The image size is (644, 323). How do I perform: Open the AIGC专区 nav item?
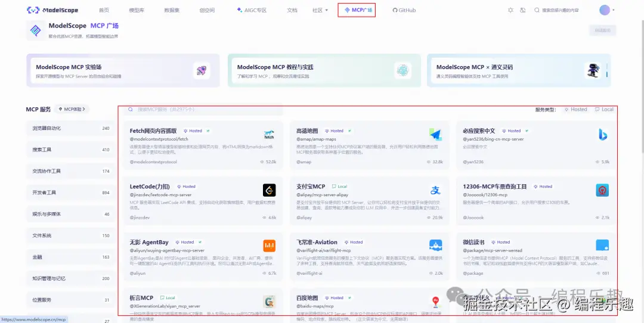[252, 10]
